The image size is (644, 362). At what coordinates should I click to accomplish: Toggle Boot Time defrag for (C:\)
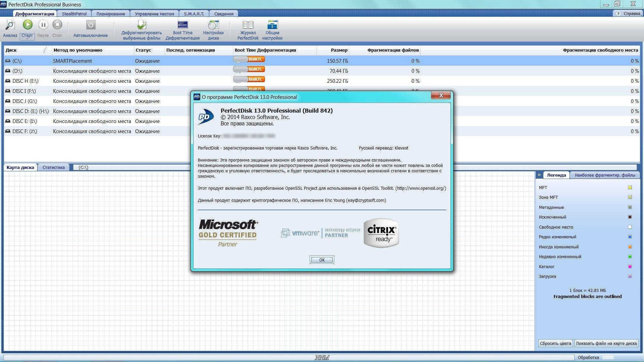(x=249, y=59)
